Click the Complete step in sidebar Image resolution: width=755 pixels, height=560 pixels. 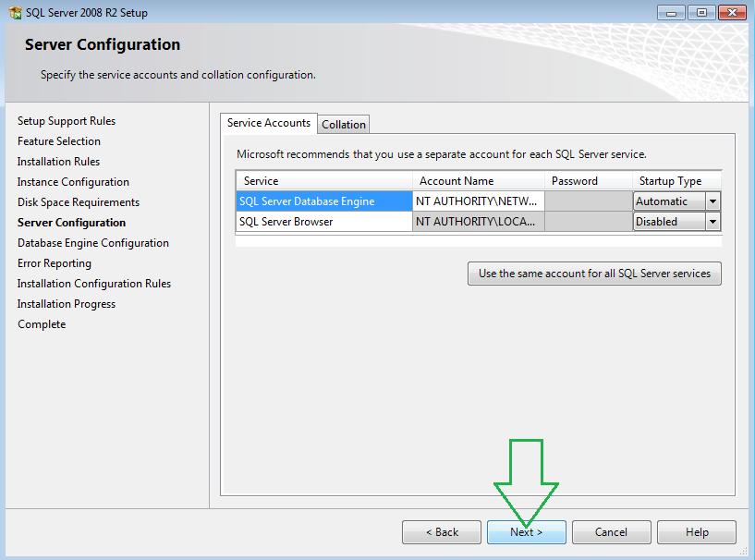pyautogui.click(x=42, y=324)
